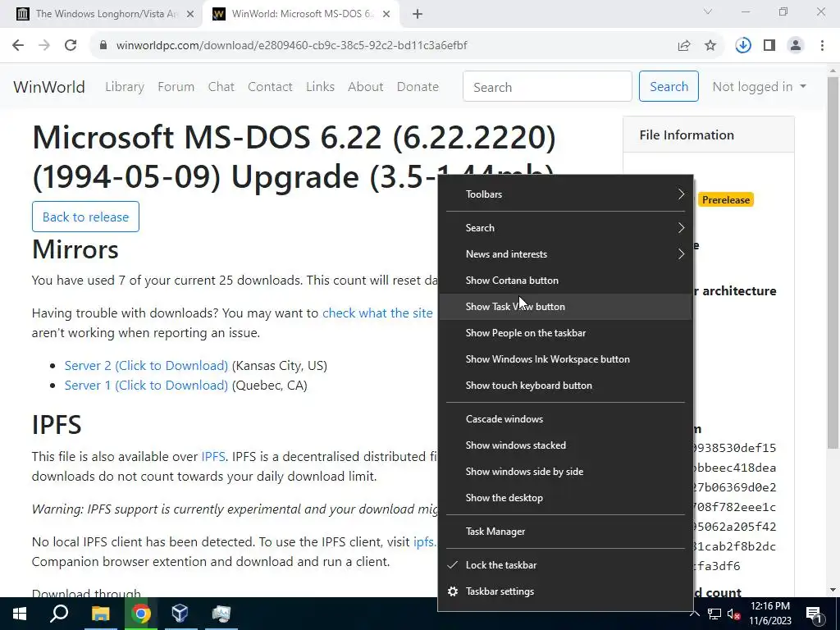Share this page using the share icon
Screen dimensions: 840x630
pyautogui.click(x=684, y=46)
